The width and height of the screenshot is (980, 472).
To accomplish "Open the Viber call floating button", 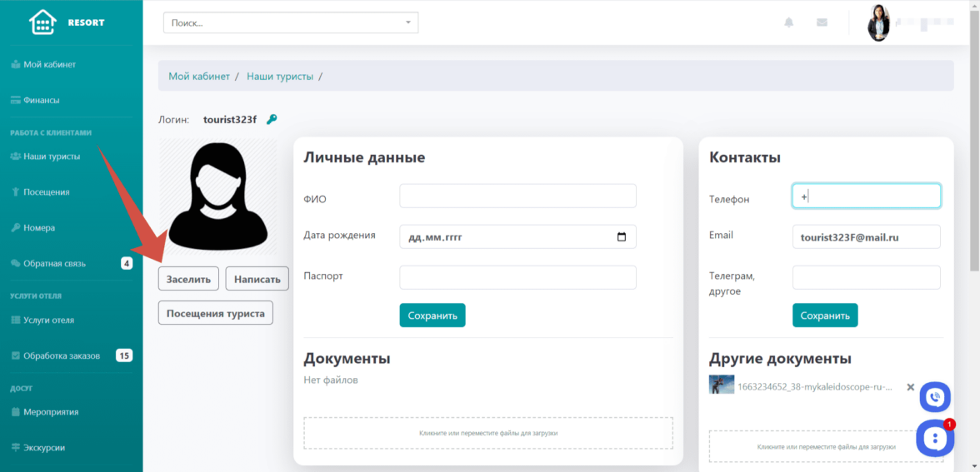I will (x=935, y=397).
